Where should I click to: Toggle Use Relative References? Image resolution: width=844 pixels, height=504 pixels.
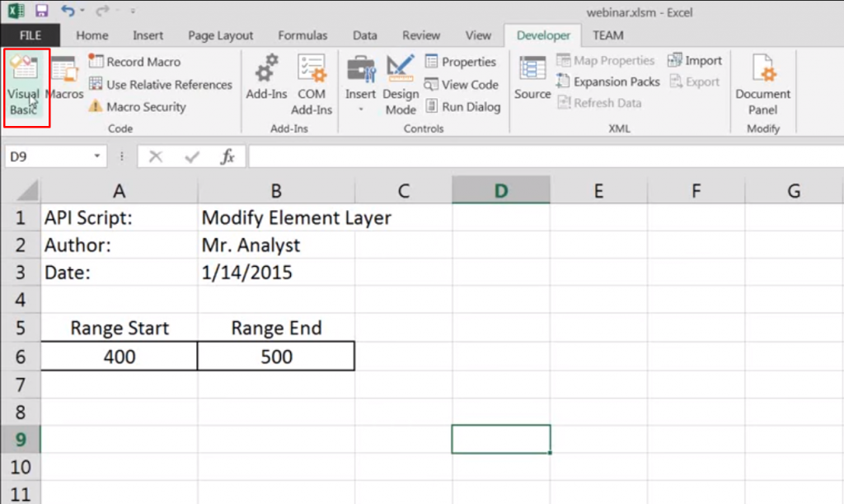[161, 85]
